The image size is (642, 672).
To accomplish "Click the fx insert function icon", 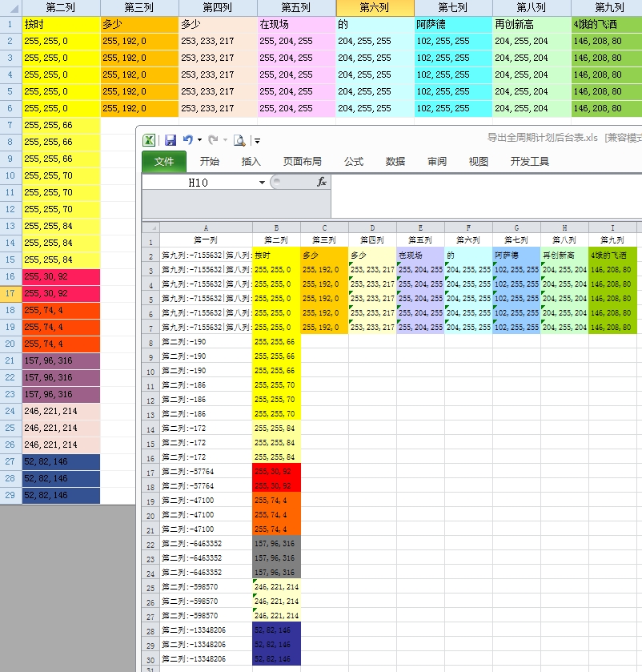I will tap(322, 183).
